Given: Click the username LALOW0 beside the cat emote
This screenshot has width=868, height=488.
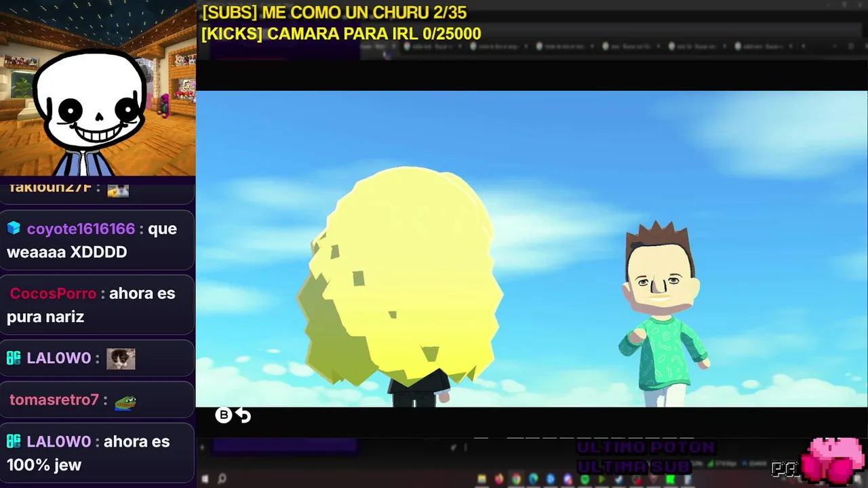Looking at the screenshot, I should coord(58,358).
